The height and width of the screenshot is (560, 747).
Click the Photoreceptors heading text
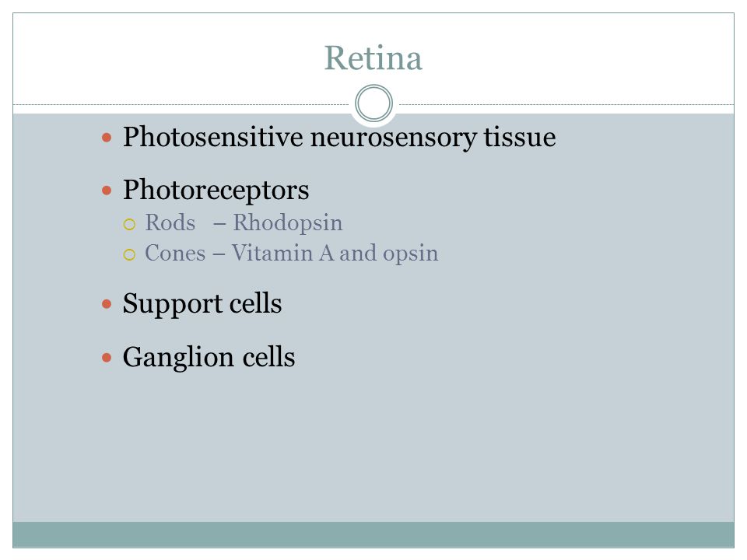point(216,191)
